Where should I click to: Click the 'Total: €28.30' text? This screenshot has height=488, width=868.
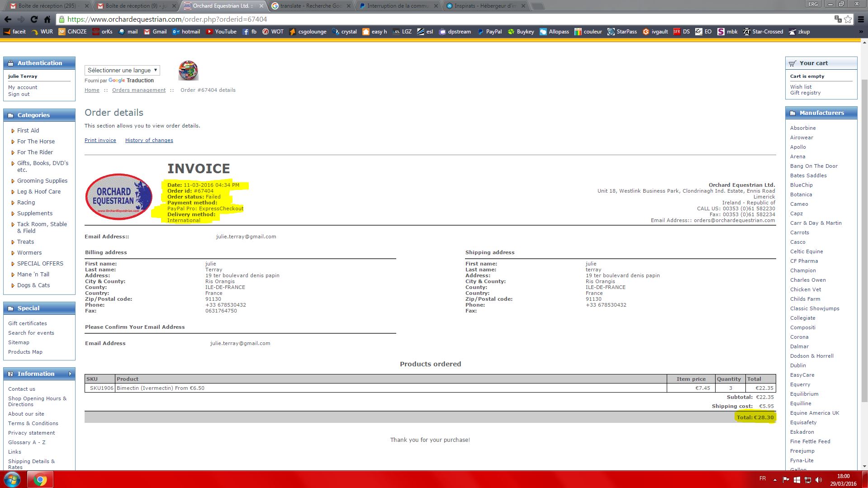(x=755, y=417)
